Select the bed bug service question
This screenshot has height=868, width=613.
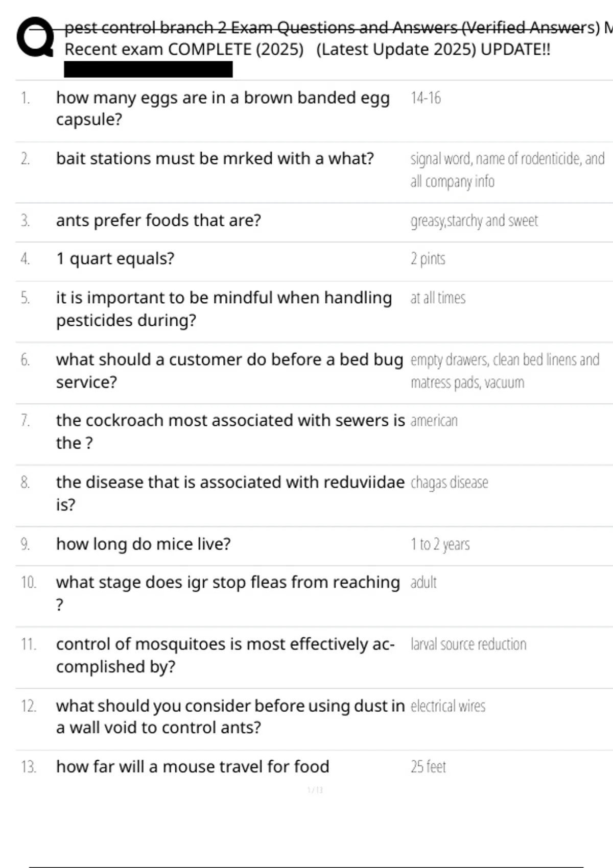point(229,371)
